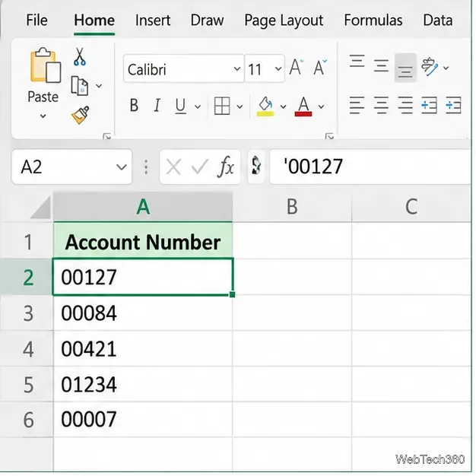Open underline style dropdown arrow
This screenshot has height=476, width=476.
(198, 107)
